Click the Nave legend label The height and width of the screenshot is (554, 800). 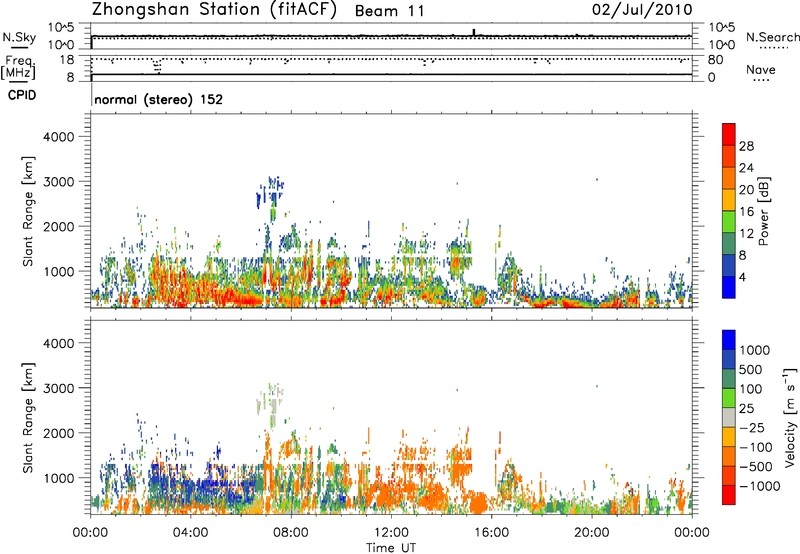761,69
